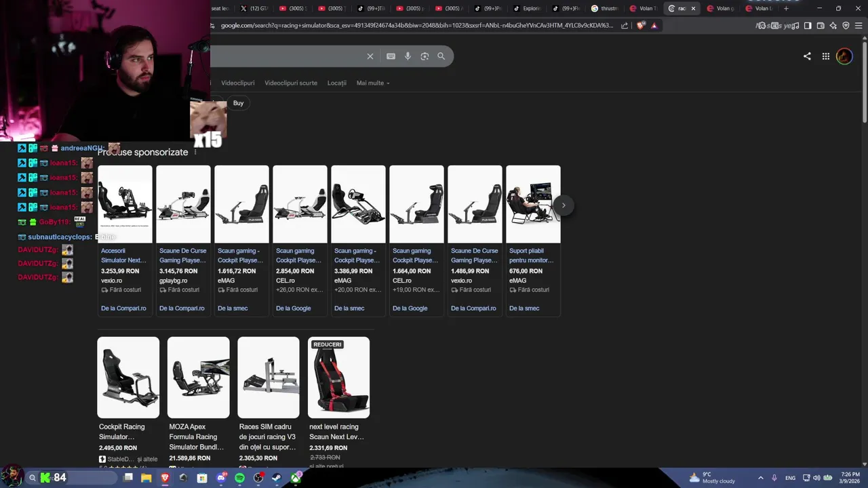Open Microsoft Store from taskbar
Screen dimensions: 868x488
pos(202,478)
